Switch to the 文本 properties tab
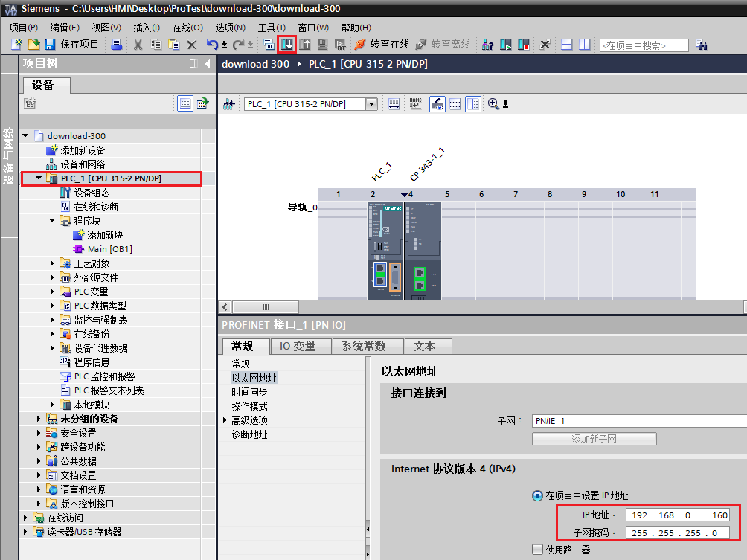The width and height of the screenshot is (747, 560). point(428,347)
